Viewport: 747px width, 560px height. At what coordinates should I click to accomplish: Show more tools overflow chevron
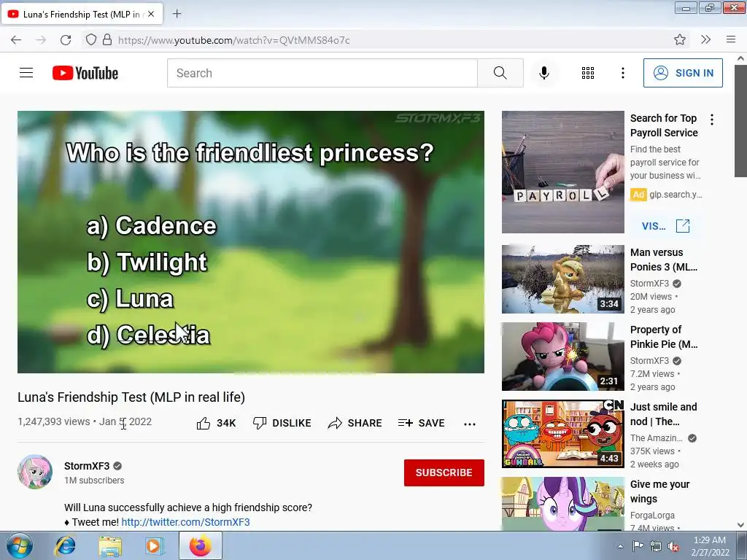(x=705, y=40)
